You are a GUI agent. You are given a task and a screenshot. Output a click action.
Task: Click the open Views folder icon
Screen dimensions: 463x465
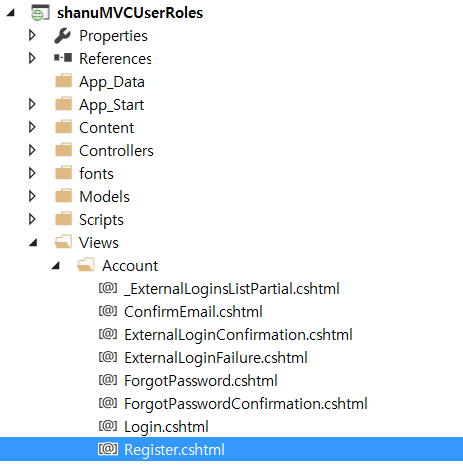coord(63,242)
